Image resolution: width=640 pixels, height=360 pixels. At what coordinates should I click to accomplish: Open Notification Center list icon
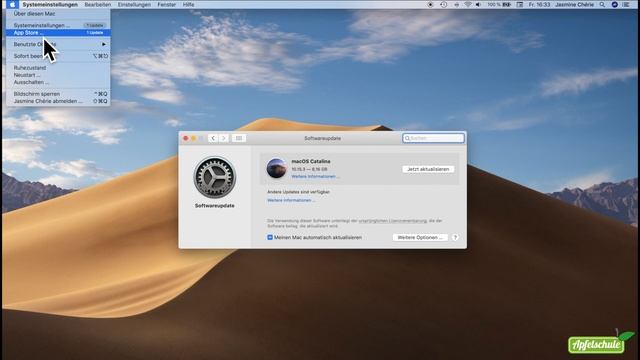tap(626, 4)
